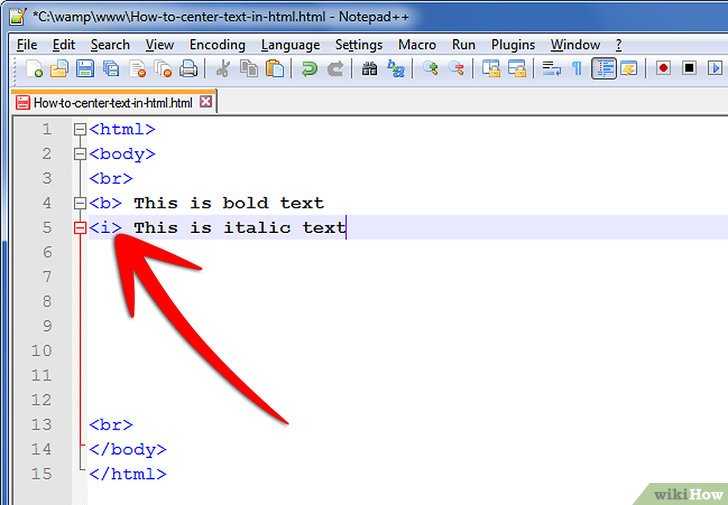Open the Search menu
Screen dimensions: 728x505
(110, 45)
